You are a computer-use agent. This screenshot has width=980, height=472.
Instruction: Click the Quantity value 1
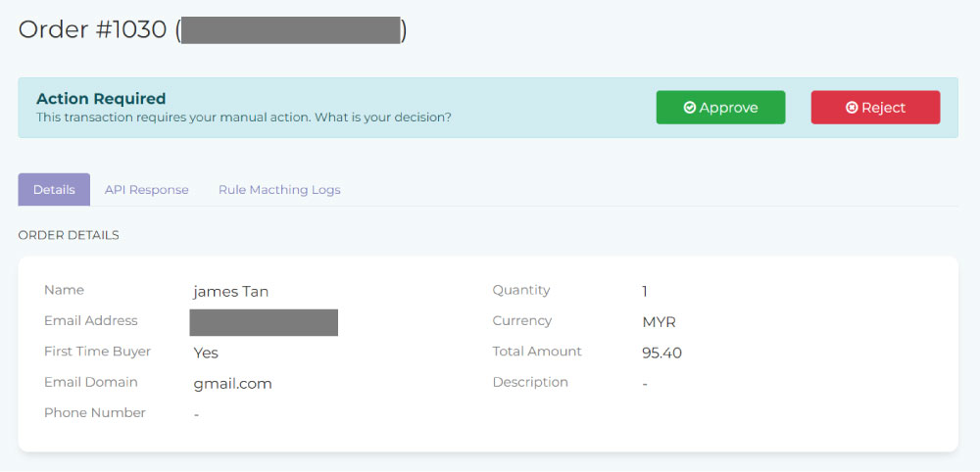click(645, 291)
